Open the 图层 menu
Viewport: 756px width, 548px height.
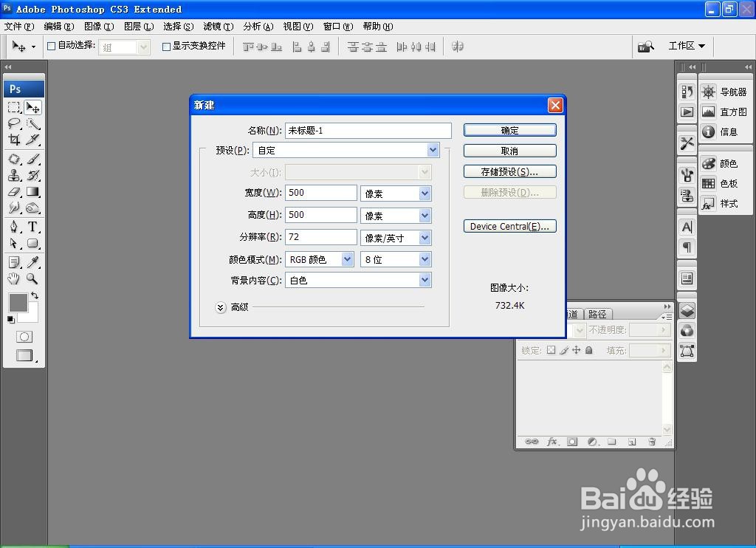(x=139, y=27)
